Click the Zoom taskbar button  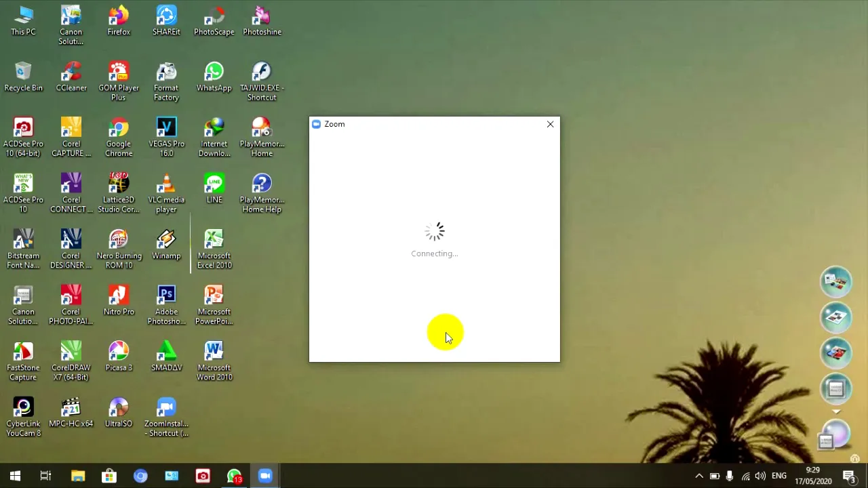tap(265, 476)
